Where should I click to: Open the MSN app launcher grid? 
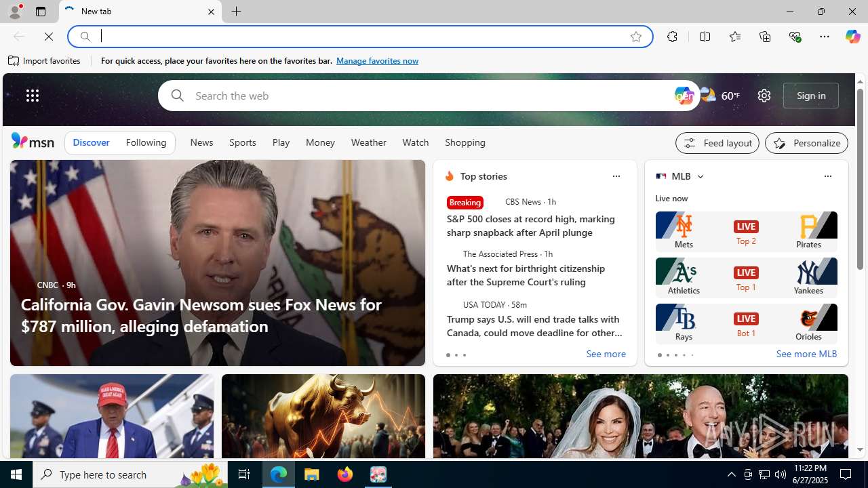[x=33, y=96]
